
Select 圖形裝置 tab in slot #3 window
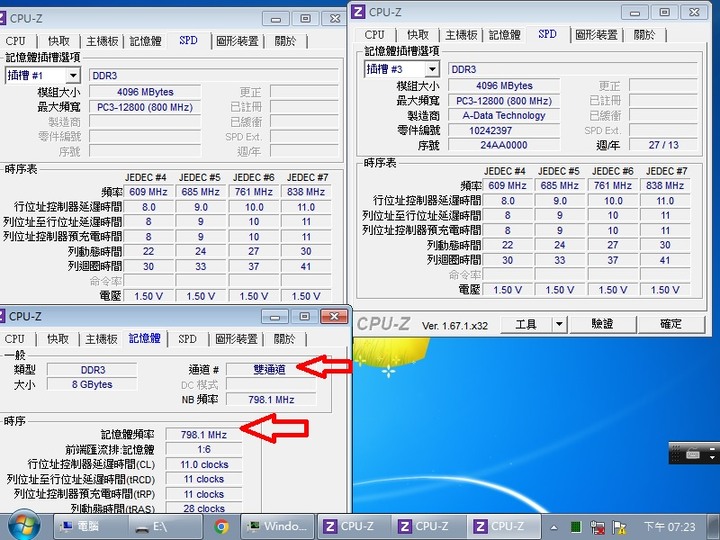[x=596, y=34]
